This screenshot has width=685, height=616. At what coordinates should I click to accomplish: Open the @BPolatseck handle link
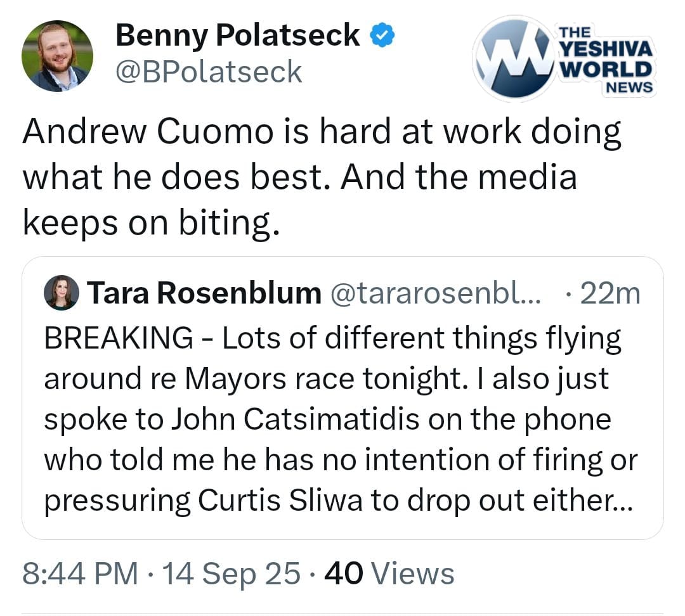pos(209,72)
